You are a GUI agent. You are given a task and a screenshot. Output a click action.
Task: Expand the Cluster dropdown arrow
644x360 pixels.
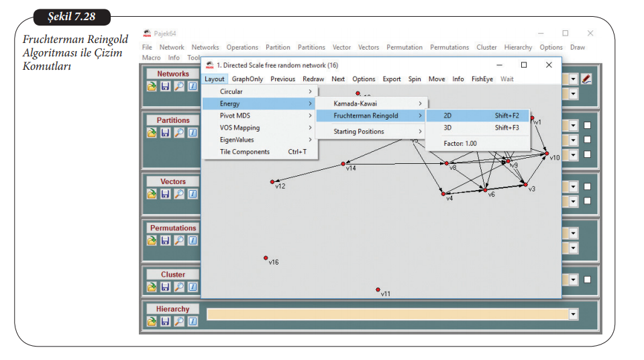[573, 279]
